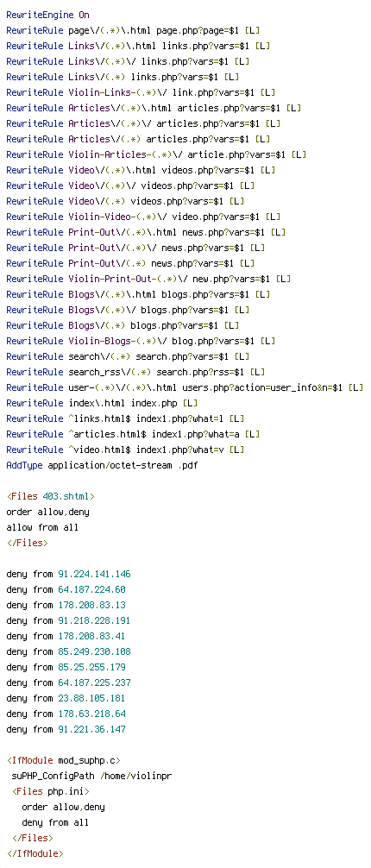Click the deny from 91.221.36.147 line
371x868 pixels.
pos(66,729)
